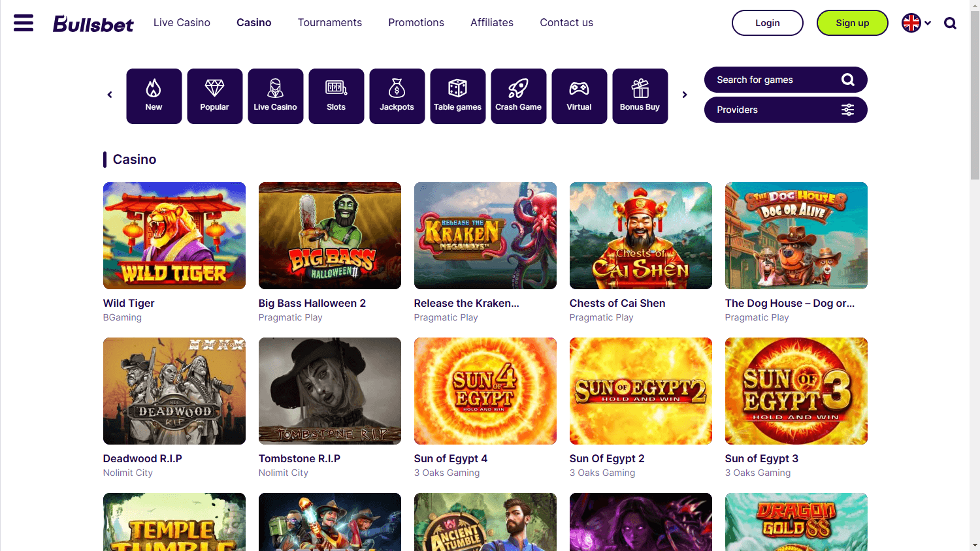This screenshot has width=980, height=551.
Task: Open the Affiliates page
Action: (492, 23)
